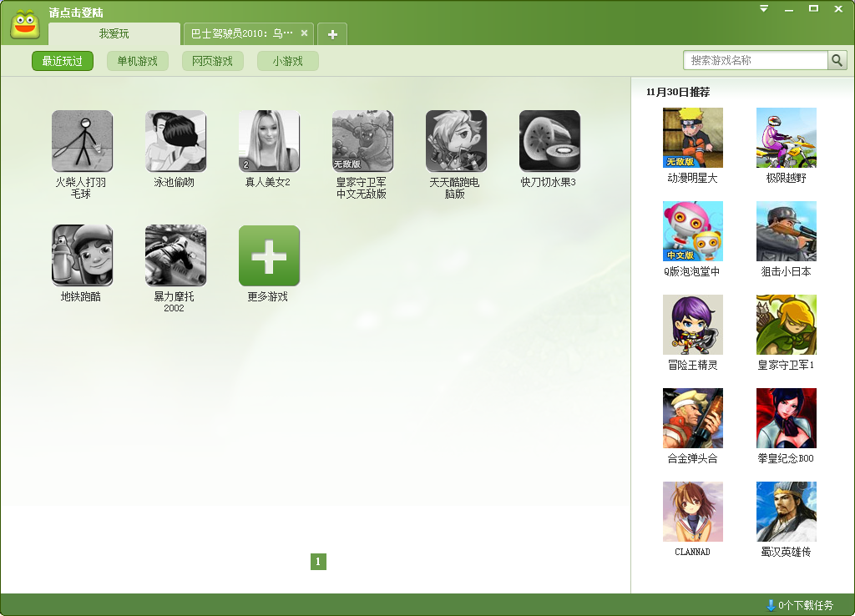
Task: Switch to the 我爱玩 tab
Action: point(114,34)
